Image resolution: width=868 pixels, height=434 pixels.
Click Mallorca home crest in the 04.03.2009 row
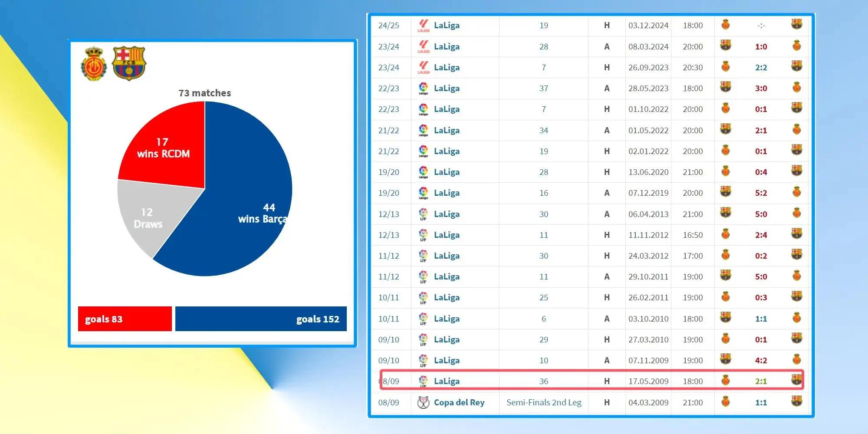pyautogui.click(x=725, y=401)
